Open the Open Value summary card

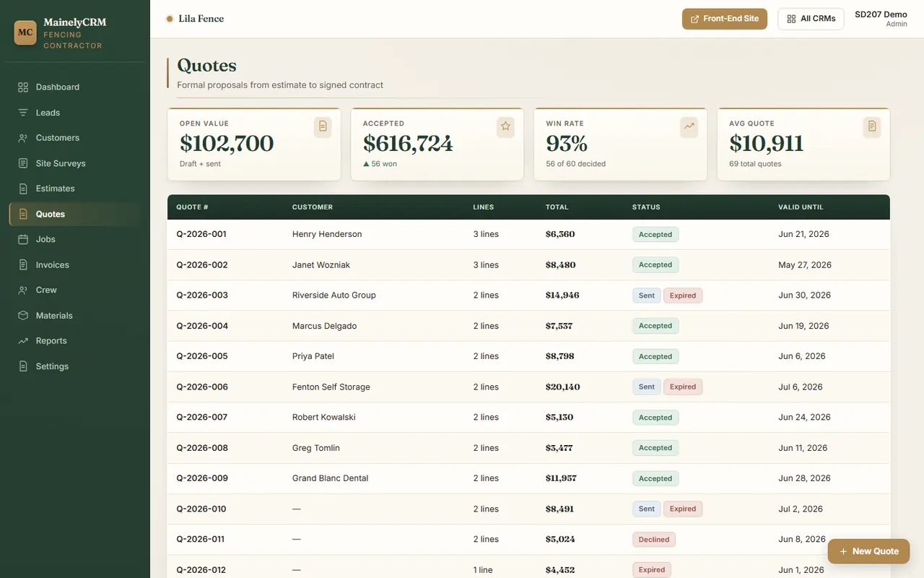click(x=254, y=144)
